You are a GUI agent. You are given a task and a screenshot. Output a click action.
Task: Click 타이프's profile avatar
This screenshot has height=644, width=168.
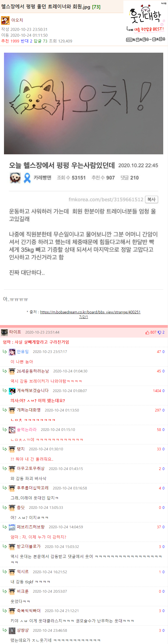point(5,332)
